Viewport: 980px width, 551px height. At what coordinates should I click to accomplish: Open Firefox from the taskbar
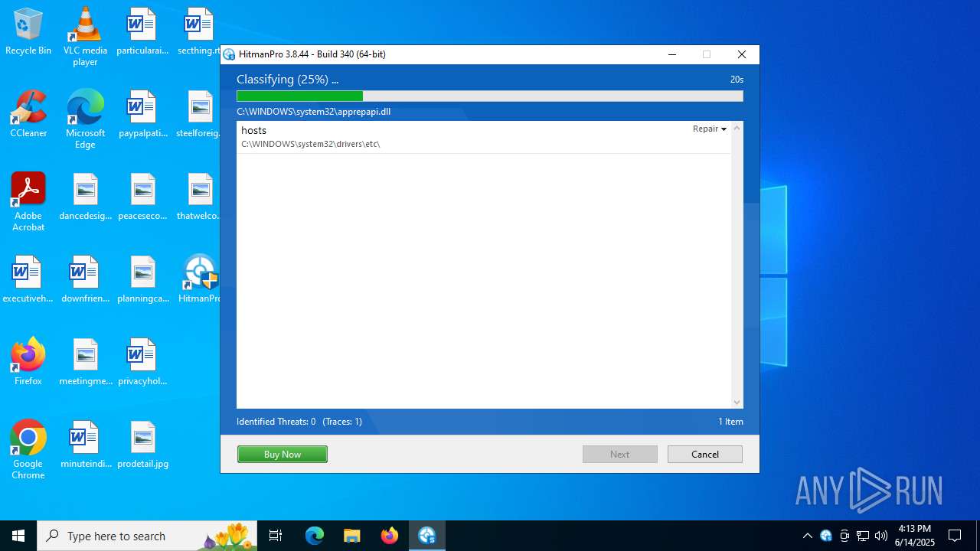[390, 536]
